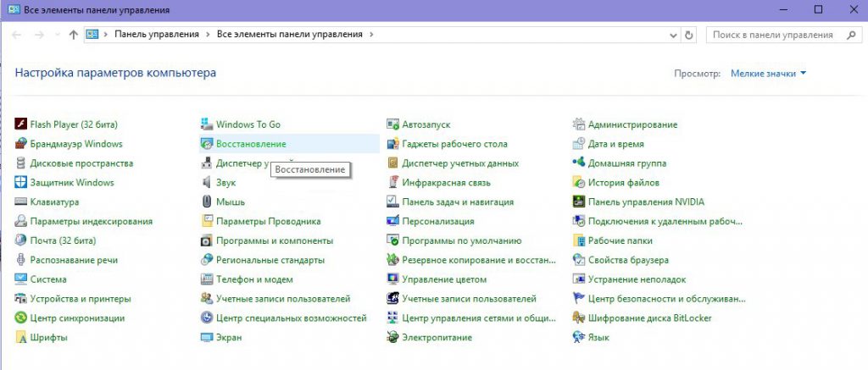This screenshot has width=868, height=370.
Task: Open the Мелкие значки view dropdown
Action: click(768, 73)
